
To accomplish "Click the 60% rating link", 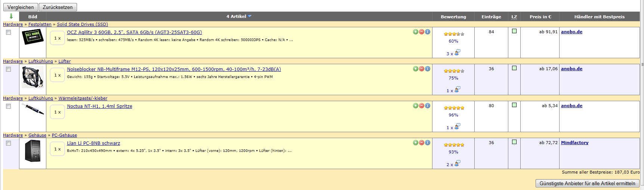I will [453, 41].
